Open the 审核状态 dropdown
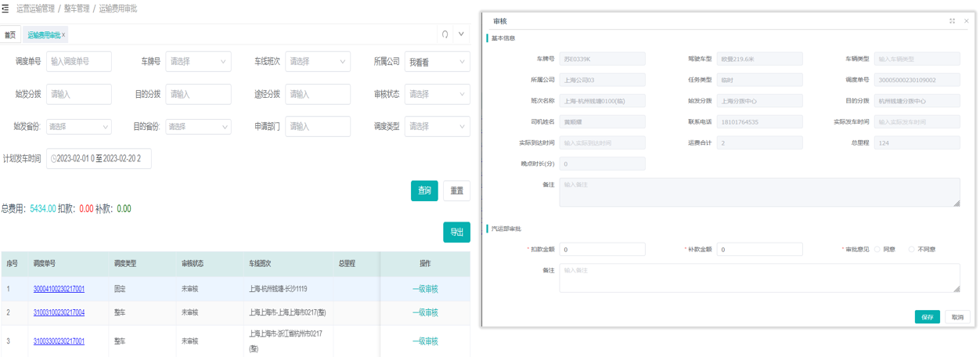Image resolution: width=980 pixels, height=357 pixels. [x=437, y=94]
